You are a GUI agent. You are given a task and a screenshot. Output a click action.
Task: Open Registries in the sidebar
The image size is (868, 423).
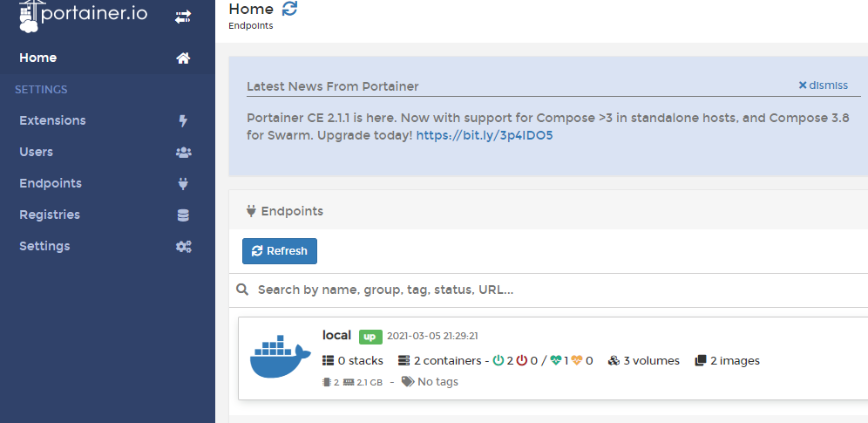pos(107,215)
